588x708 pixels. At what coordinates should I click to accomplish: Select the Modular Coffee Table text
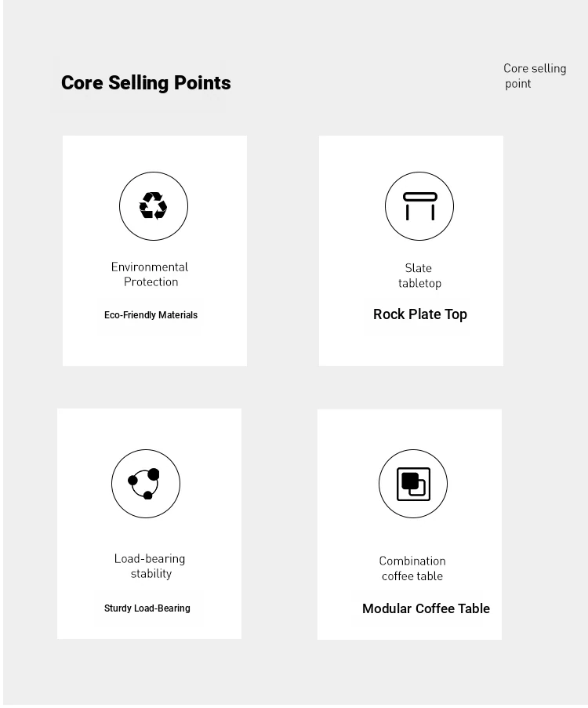(426, 608)
